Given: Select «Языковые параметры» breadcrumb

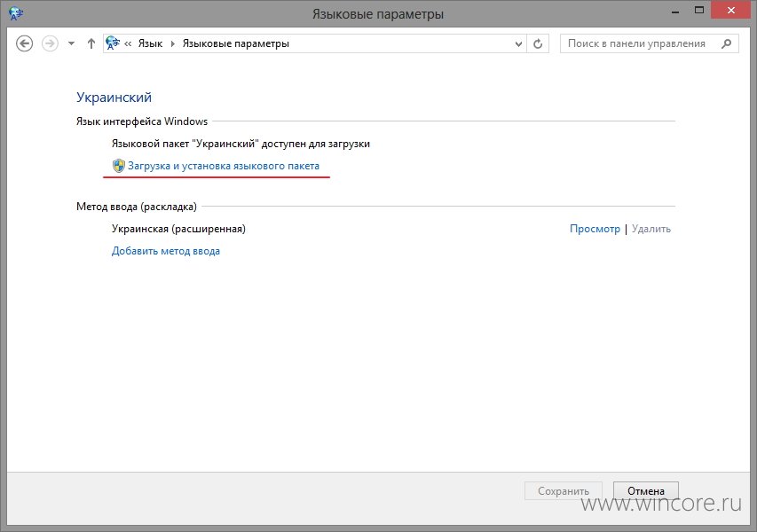Looking at the screenshot, I should (235, 43).
